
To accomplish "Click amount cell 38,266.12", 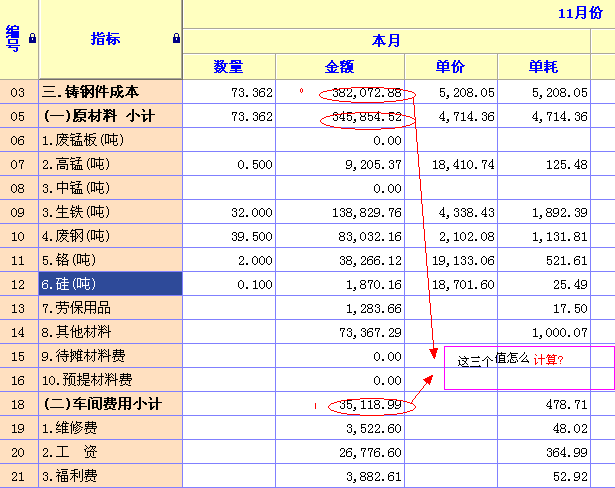I will (x=340, y=260).
